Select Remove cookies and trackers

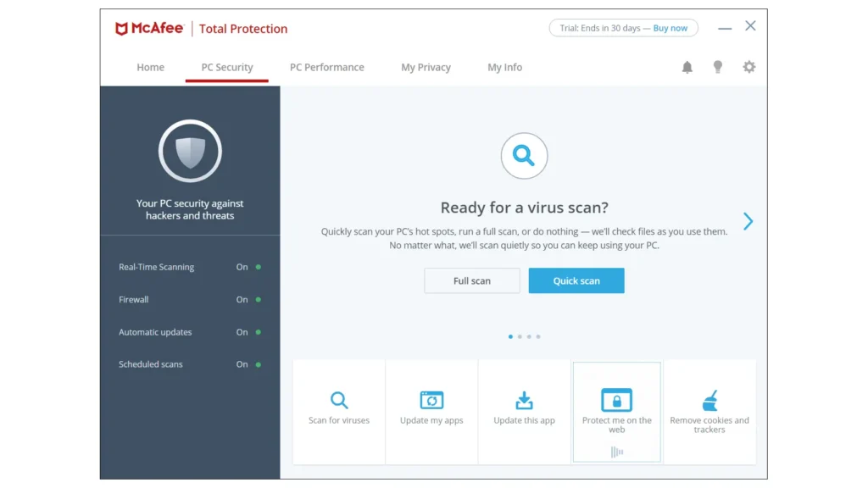(709, 398)
